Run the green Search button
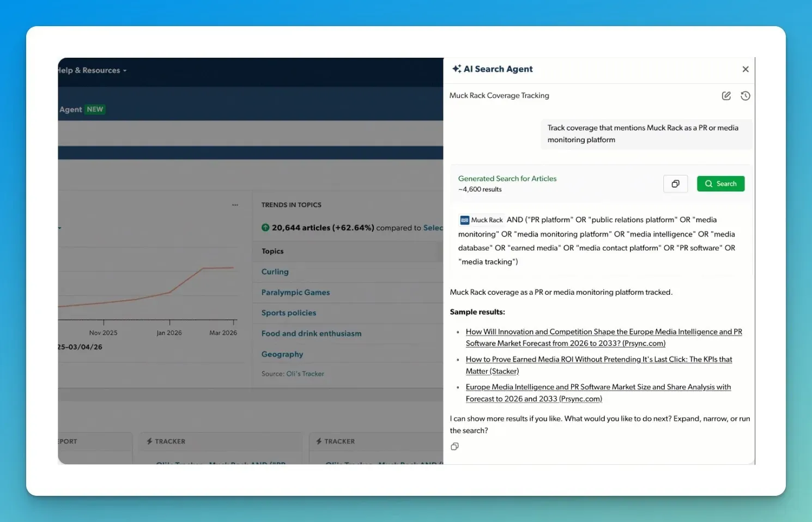Image resolution: width=812 pixels, height=522 pixels. click(x=720, y=184)
